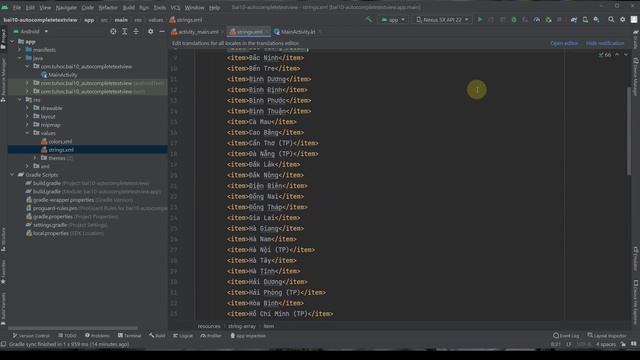Viewport: 640px width, 360px height.
Task: Click Expand All in Project panel
Action: pos(124,31)
